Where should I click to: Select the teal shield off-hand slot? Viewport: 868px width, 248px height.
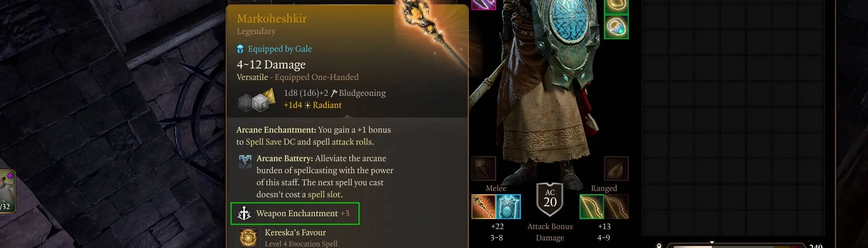(508, 206)
